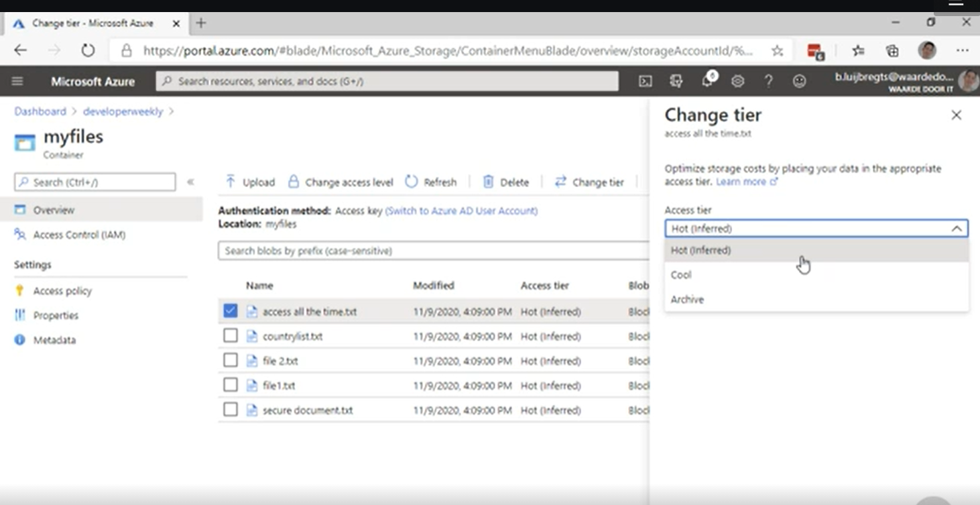Viewport: 980px width, 505px height.
Task: Sort by the Name column header
Action: 259,286
